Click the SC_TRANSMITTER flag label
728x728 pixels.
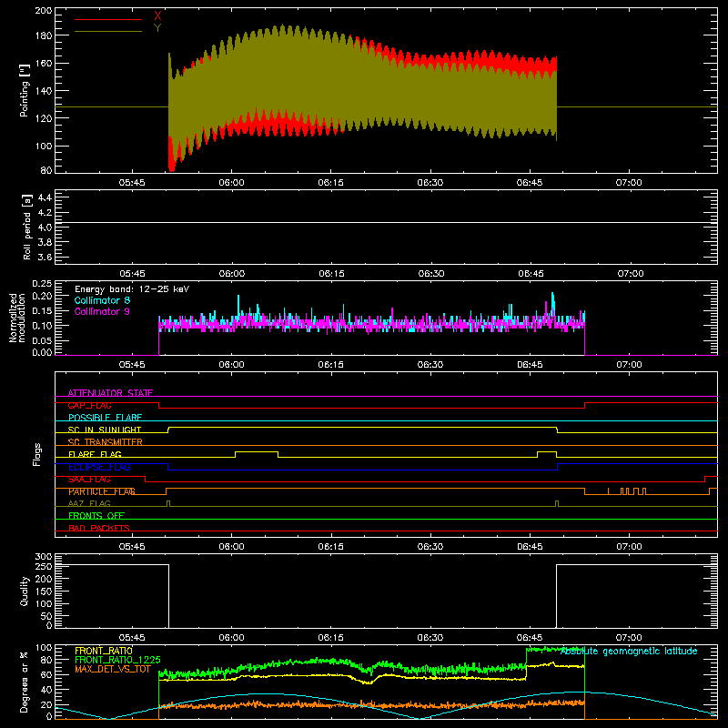(x=106, y=442)
